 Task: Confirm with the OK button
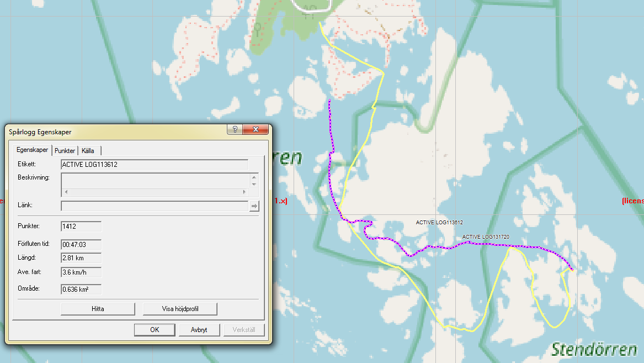point(155,330)
